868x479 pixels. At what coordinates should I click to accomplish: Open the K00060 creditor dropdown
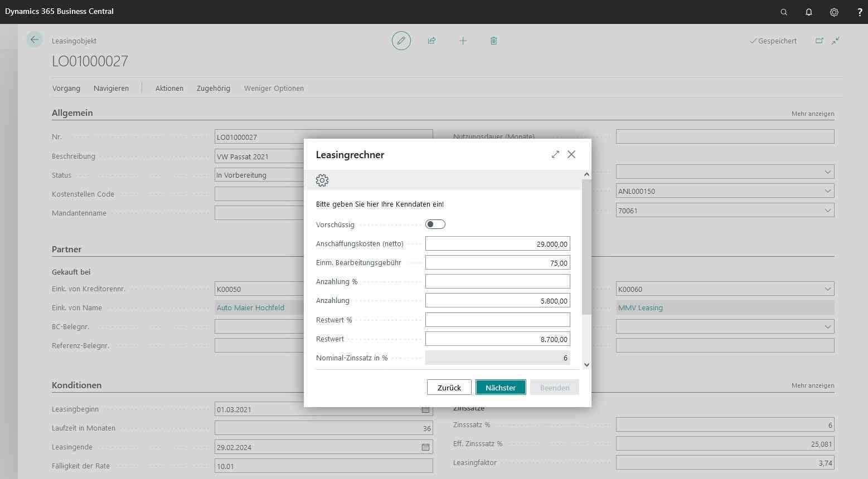pos(827,289)
